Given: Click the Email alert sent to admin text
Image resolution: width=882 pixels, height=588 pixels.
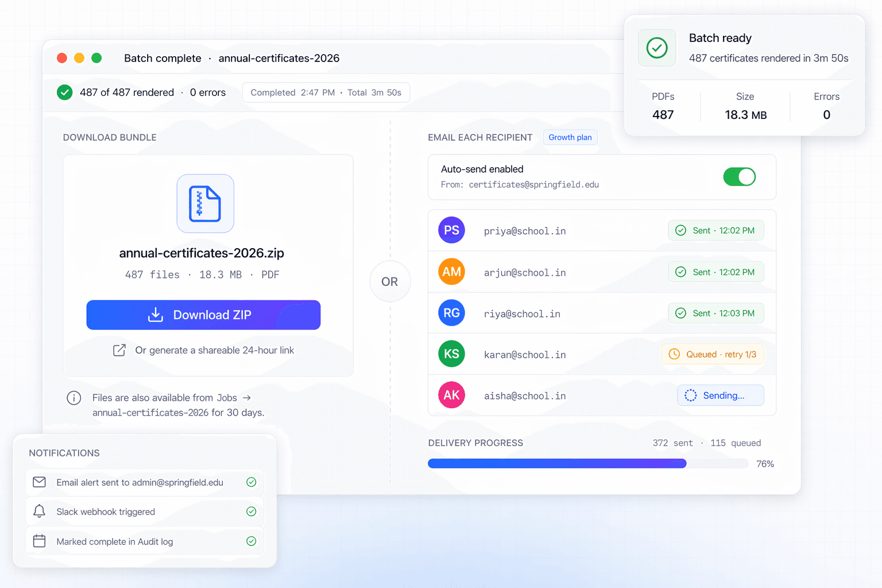Looking at the screenshot, I should (140, 482).
